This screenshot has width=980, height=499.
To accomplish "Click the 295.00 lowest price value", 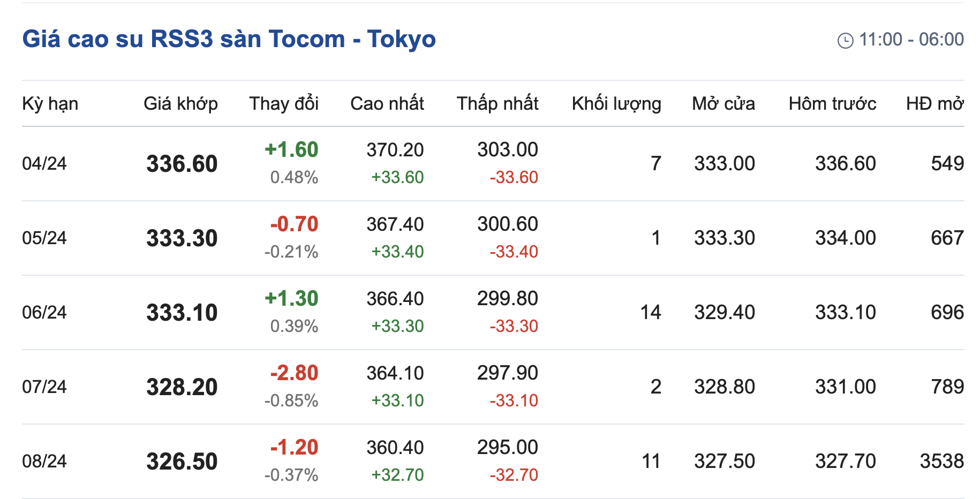I will tap(507, 447).
